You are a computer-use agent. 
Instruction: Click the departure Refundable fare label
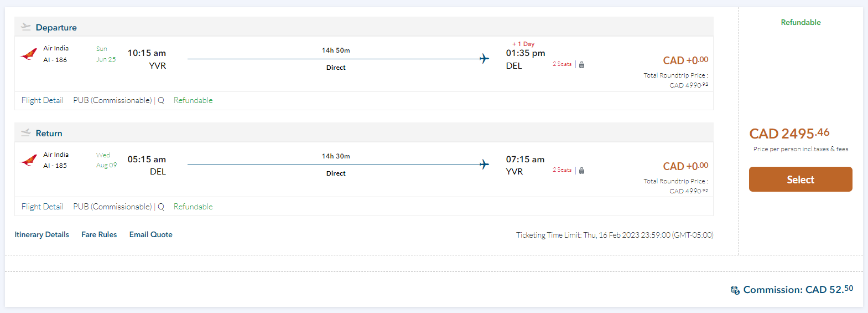click(x=193, y=100)
